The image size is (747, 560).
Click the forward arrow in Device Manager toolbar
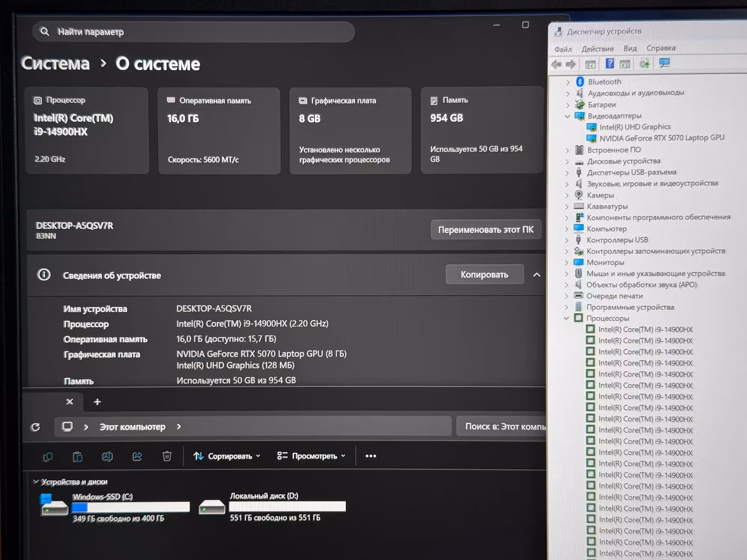(570, 64)
